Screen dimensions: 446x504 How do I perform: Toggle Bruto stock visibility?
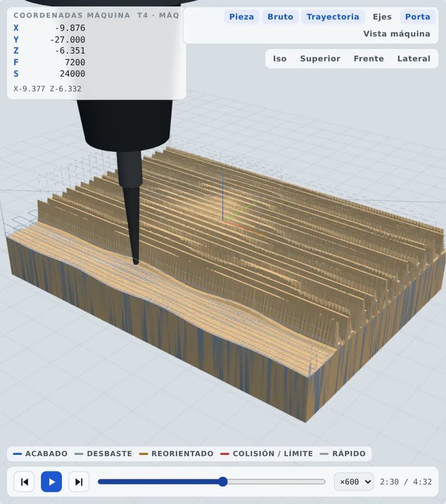pos(280,17)
